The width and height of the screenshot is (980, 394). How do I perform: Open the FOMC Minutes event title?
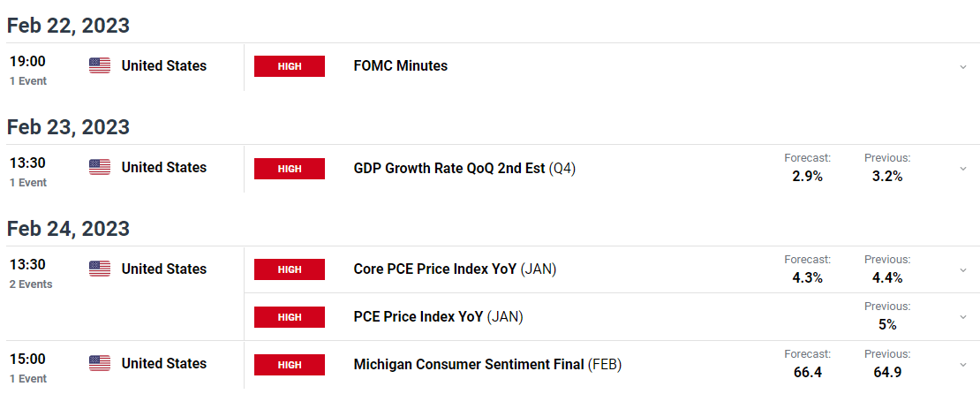tap(401, 65)
